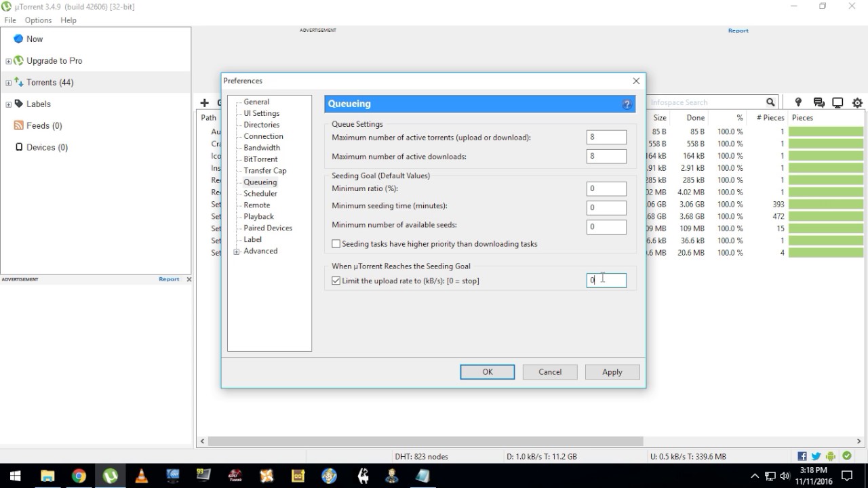Screen dimensions: 868x488
Task: Click the green network status check icon
Action: tap(846, 457)
